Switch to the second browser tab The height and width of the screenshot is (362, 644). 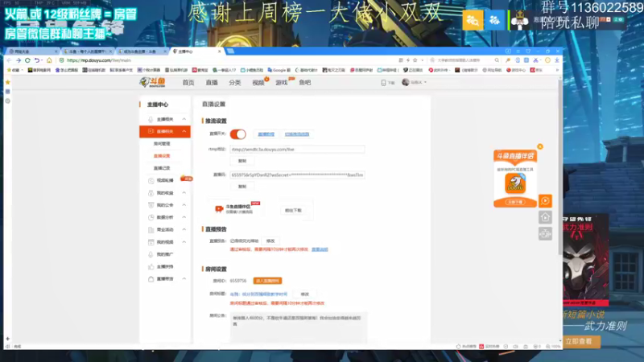click(x=88, y=51)
